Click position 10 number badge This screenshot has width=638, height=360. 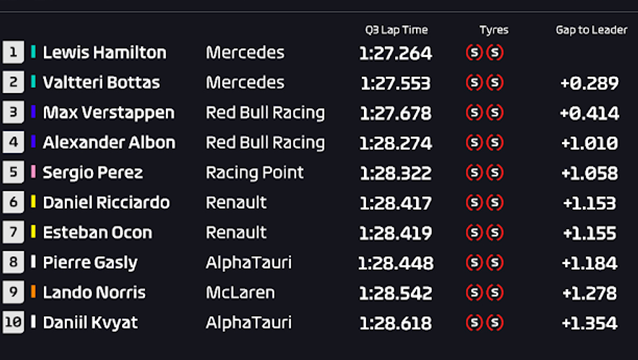pyautogui.click(x=13, y=323)
